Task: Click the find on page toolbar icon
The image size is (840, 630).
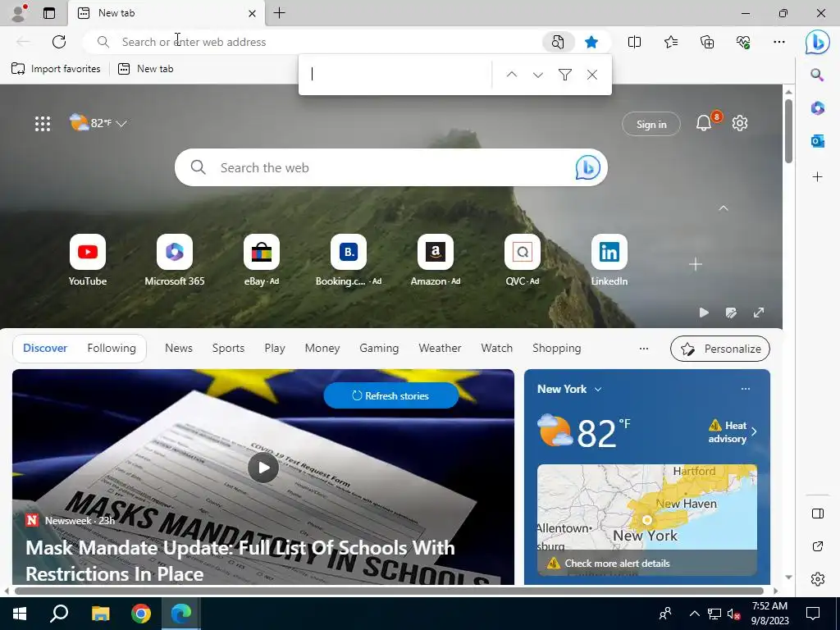Action: point(558,42)
